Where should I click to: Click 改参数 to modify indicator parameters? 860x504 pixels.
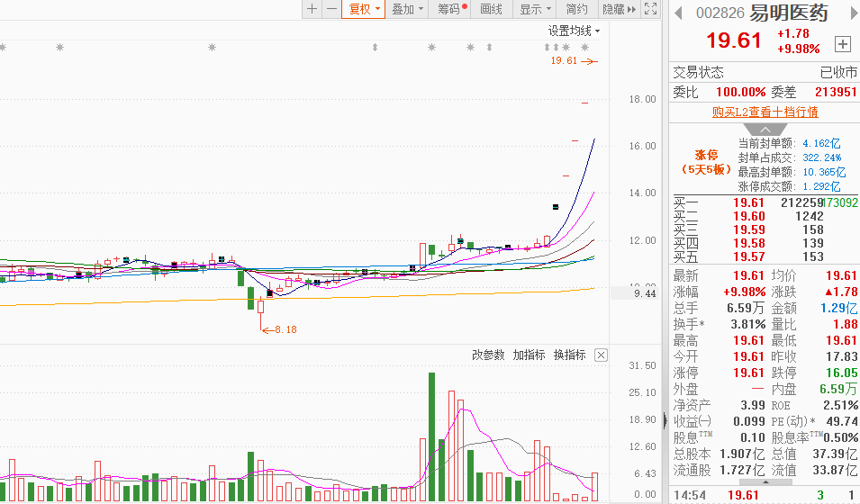(487, 355)
